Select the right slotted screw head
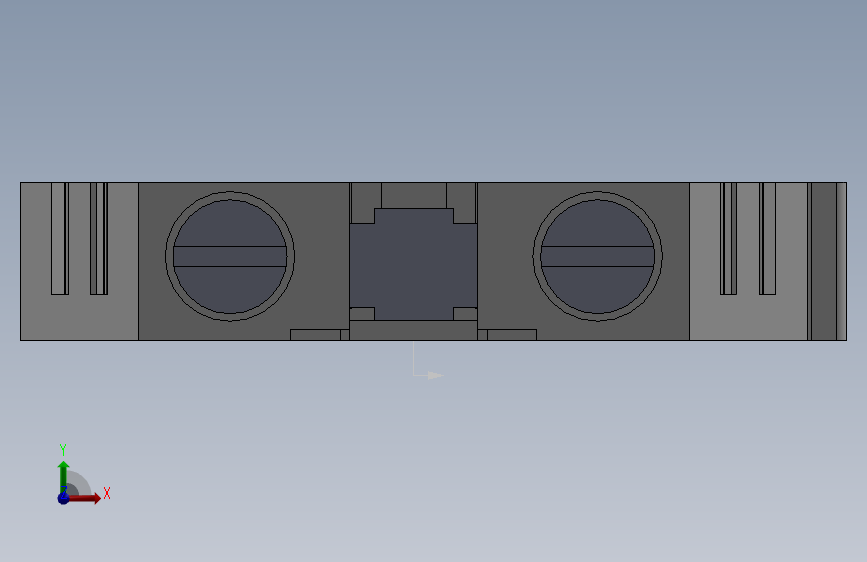 click(598, 257)
